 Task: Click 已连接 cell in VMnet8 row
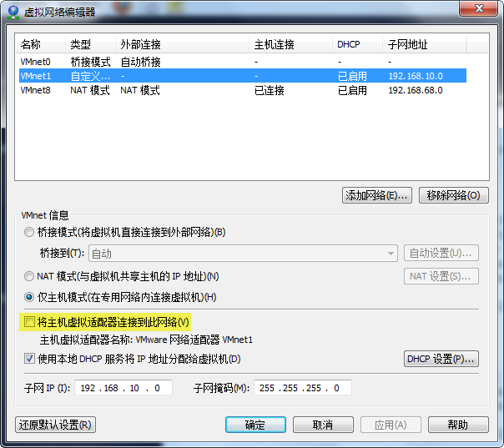click(270, 90)
